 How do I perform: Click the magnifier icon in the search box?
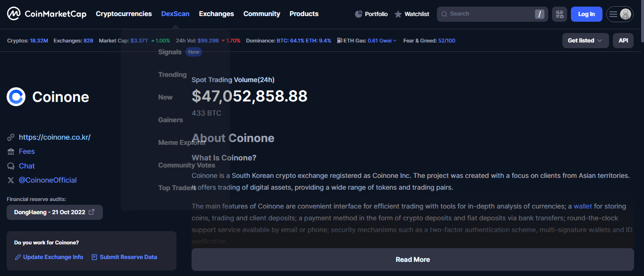(444, 14)
